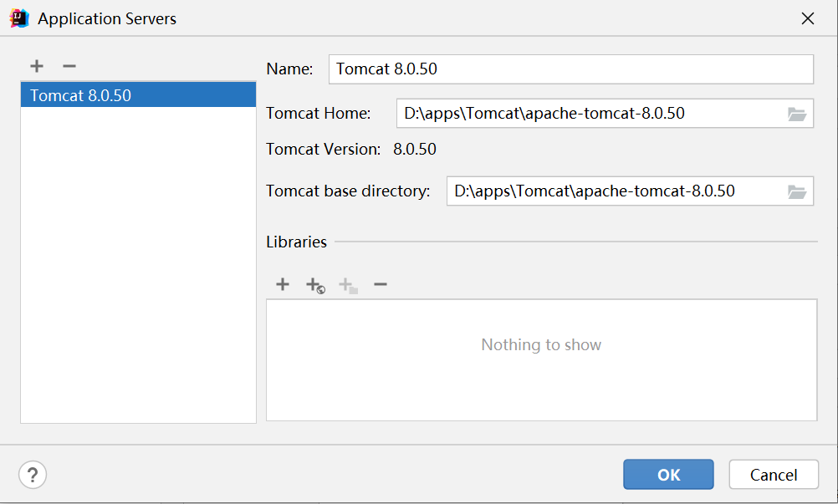Remove the selected application server

point(69,66)
